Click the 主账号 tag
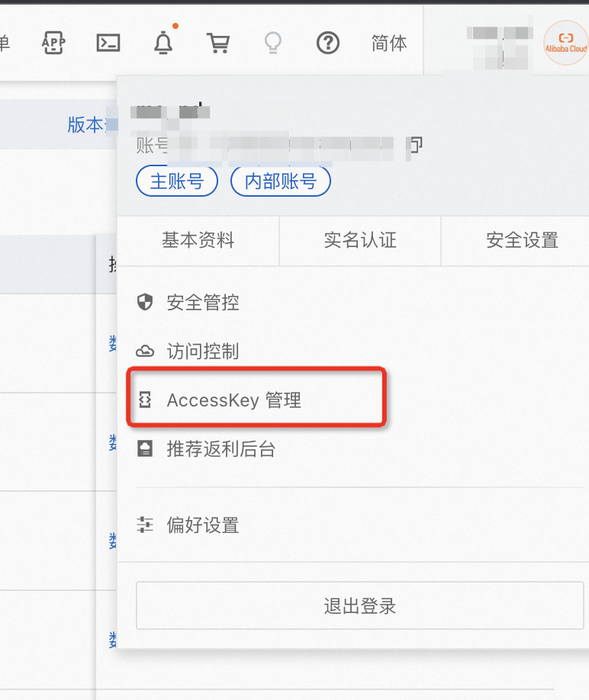The image size is (589, 700). click(x=177, y=181)
